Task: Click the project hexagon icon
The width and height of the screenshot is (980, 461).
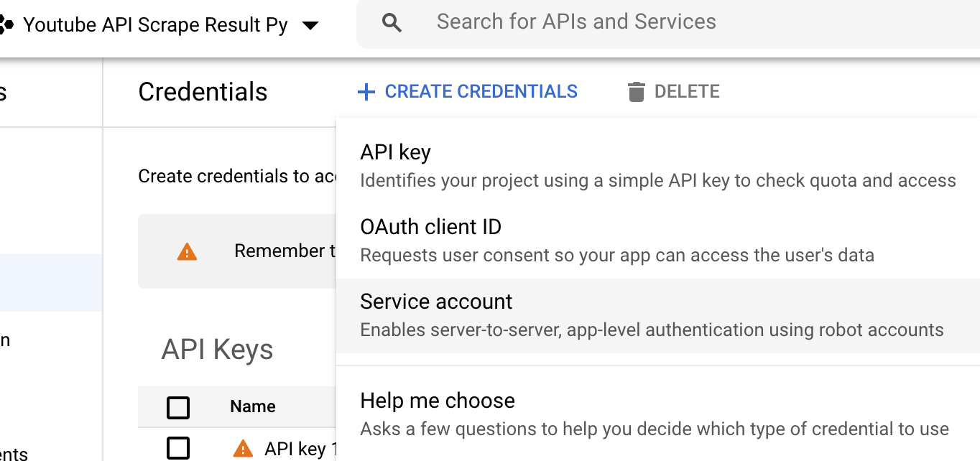Action: [x=6, y=26]
